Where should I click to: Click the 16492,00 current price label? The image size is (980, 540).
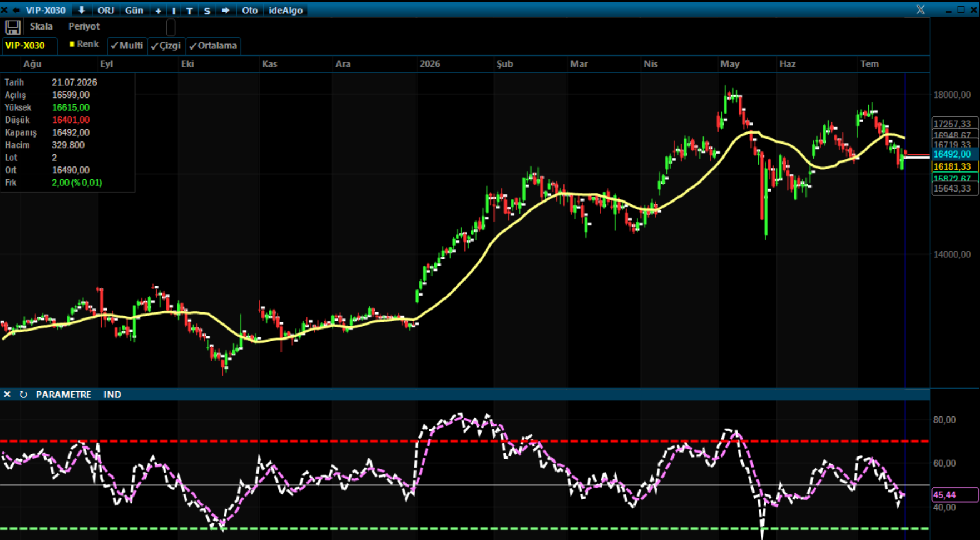click(955, 154)
